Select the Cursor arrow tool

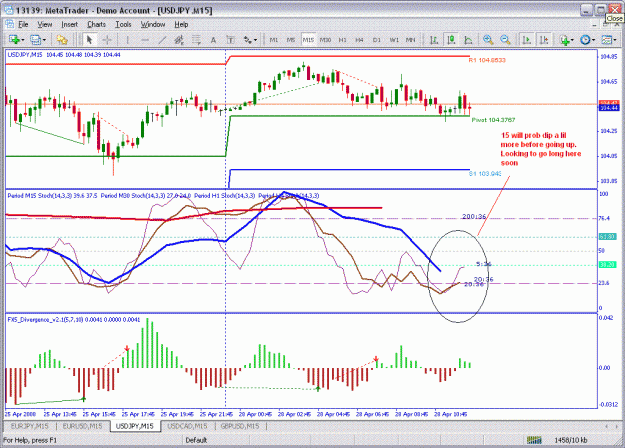click(89, 40)
